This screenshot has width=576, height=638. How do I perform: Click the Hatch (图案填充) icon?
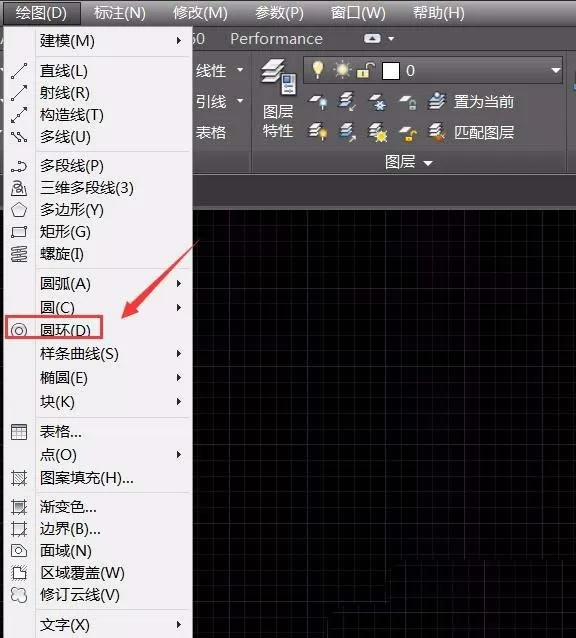pos(19,478)
